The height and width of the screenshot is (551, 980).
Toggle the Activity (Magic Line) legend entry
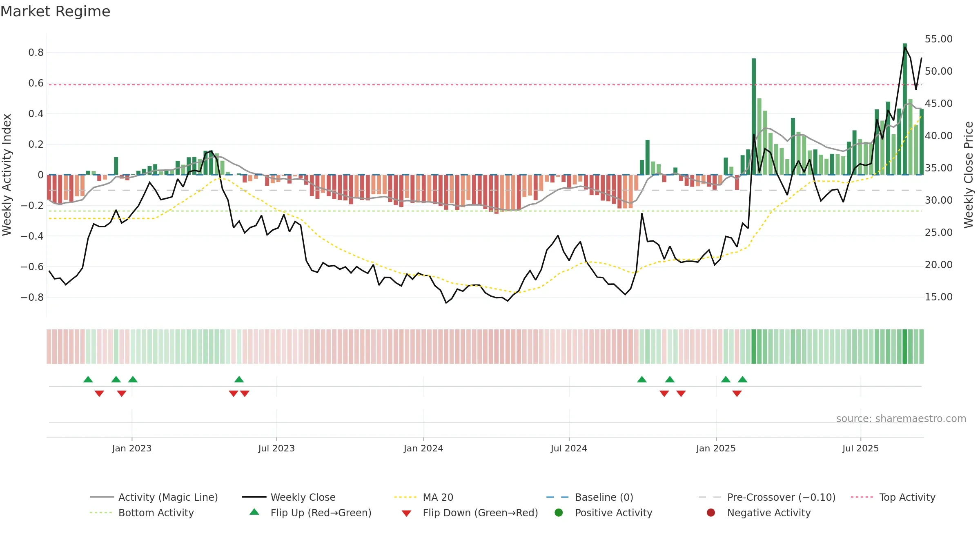[154, 497]
